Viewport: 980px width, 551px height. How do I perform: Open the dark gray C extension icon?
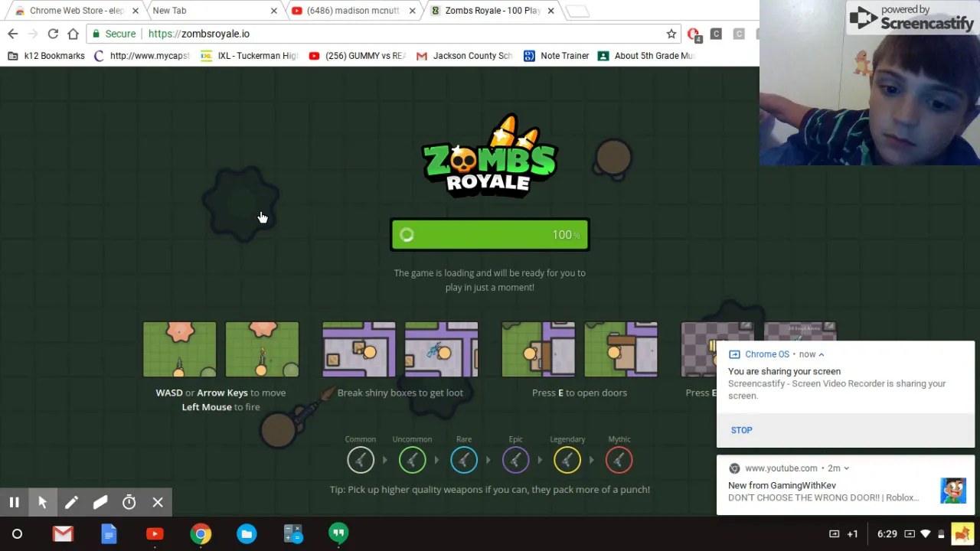(x=716, y=34)
